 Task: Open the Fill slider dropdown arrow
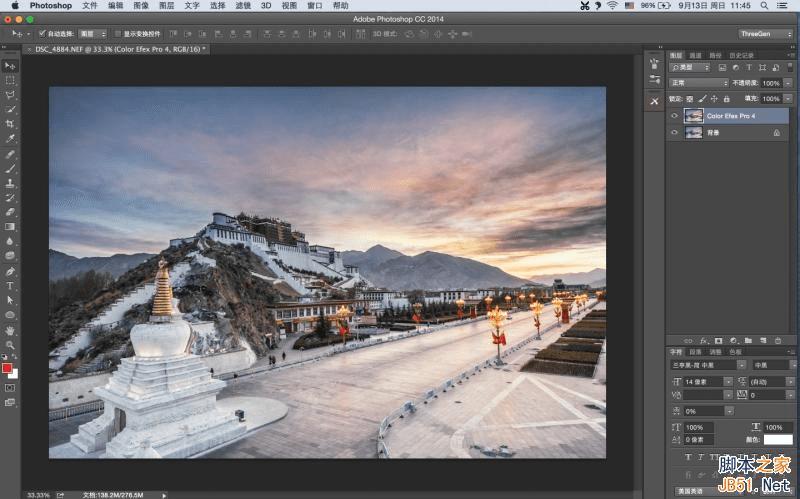pyautogui.click(x=788, y=98)
